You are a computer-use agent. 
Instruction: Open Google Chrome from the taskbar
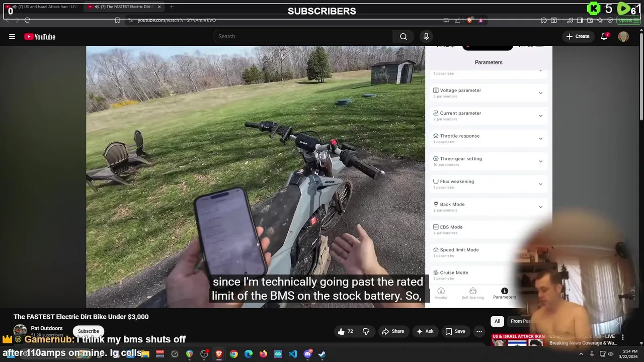point(233,354)
